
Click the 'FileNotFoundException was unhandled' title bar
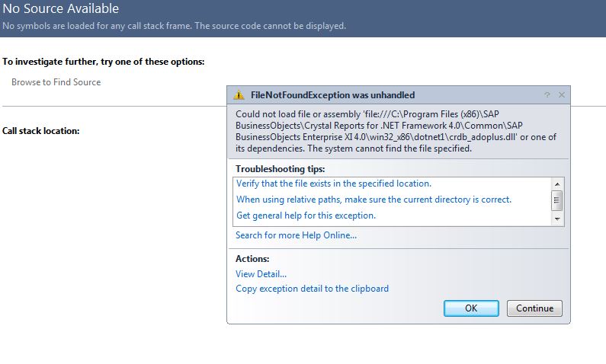332,95
